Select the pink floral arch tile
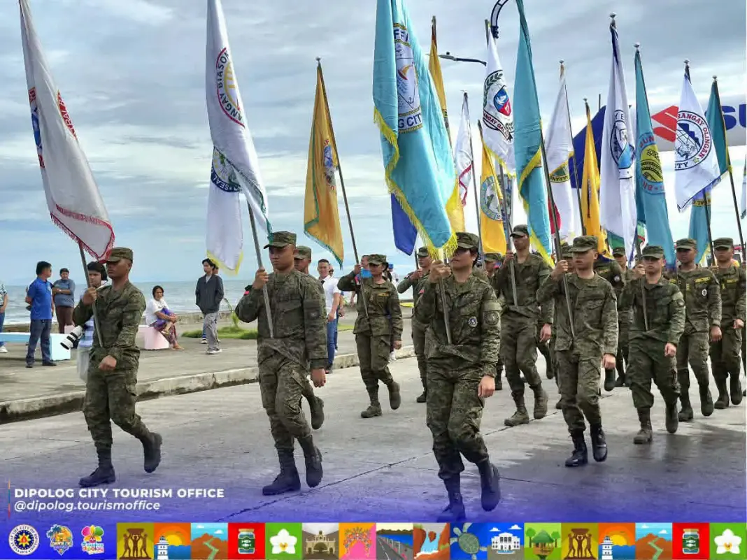Screen dimensions: 747x560 357,541
